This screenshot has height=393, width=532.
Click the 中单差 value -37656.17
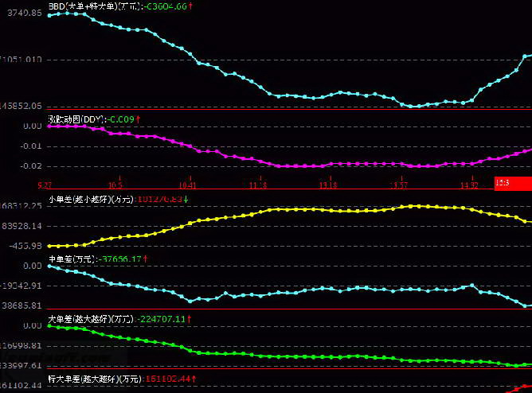pos(118,259)
